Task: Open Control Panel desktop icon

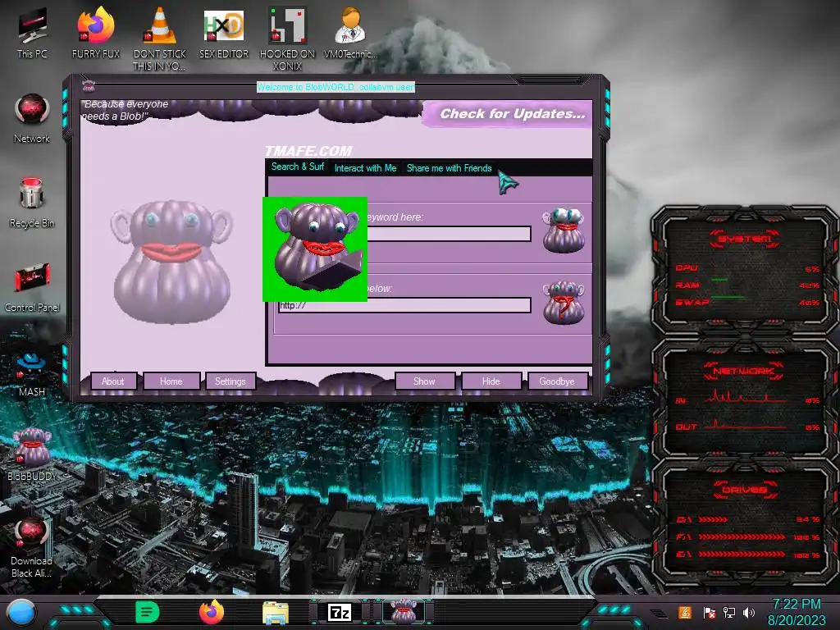Action: (32, 287)
